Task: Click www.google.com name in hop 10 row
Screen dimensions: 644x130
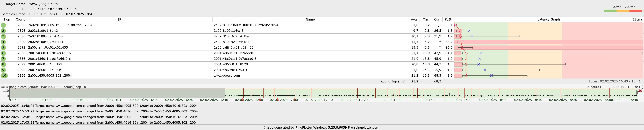Action: tap(227, 76)
